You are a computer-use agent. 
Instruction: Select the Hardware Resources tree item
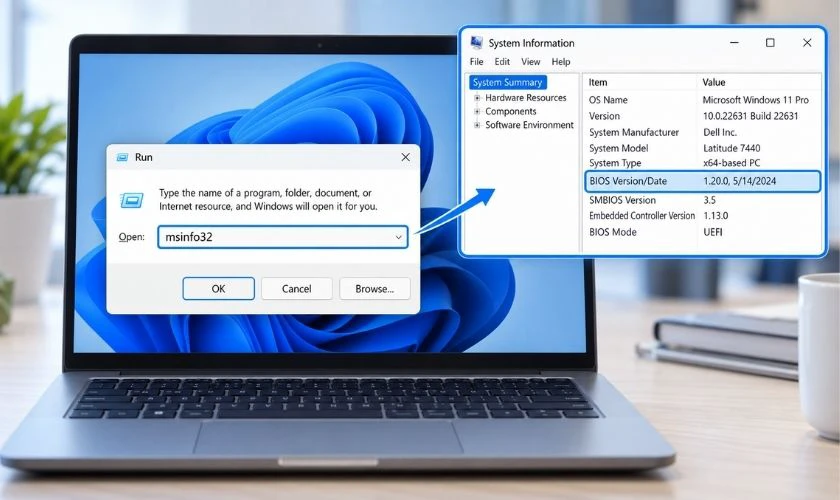point(526,98)
